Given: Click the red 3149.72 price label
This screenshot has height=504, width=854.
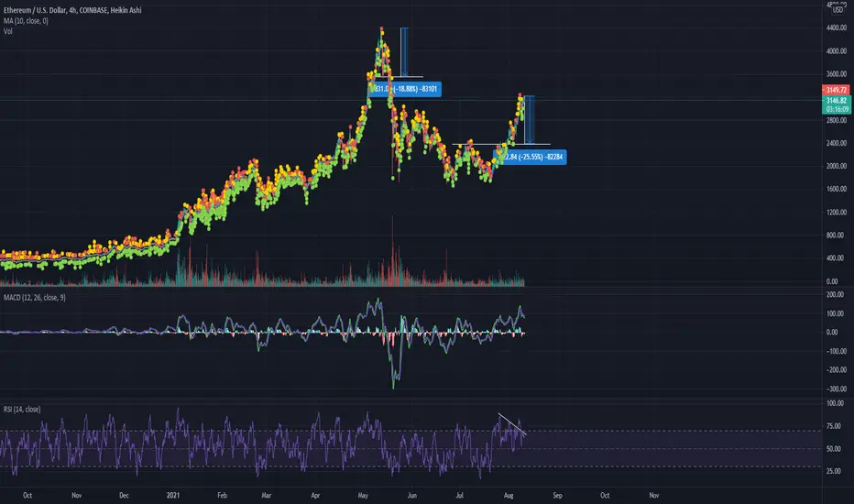Looking at the screenshot, I should coord(836,90).
